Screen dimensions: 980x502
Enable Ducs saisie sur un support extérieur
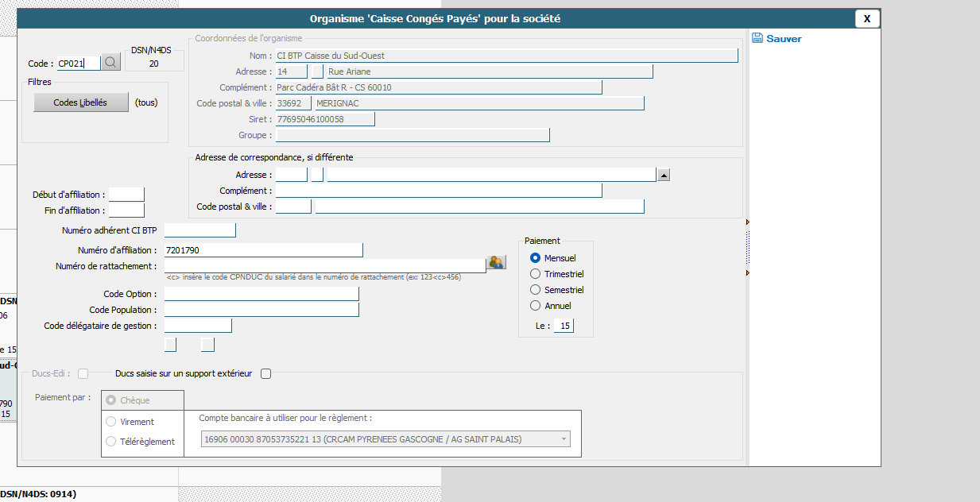tap(266, 373)
